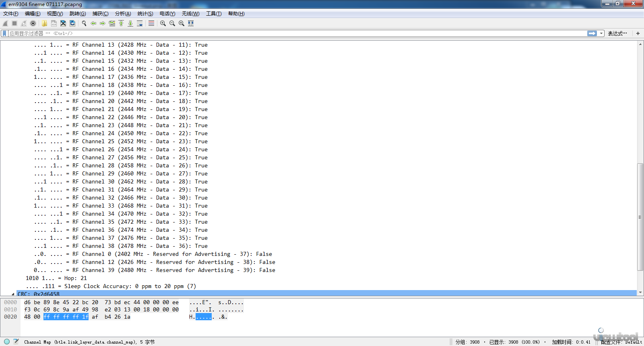
Task: Collapse the CRC: 0x2d6458 tree row
Action: [x=13, y=294]
